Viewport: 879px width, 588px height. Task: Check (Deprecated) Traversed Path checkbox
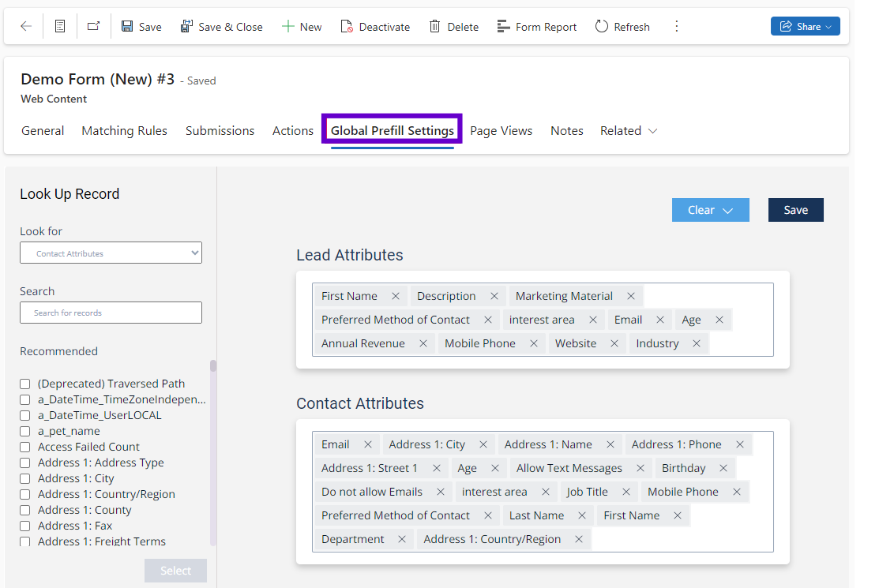point(24,384)
